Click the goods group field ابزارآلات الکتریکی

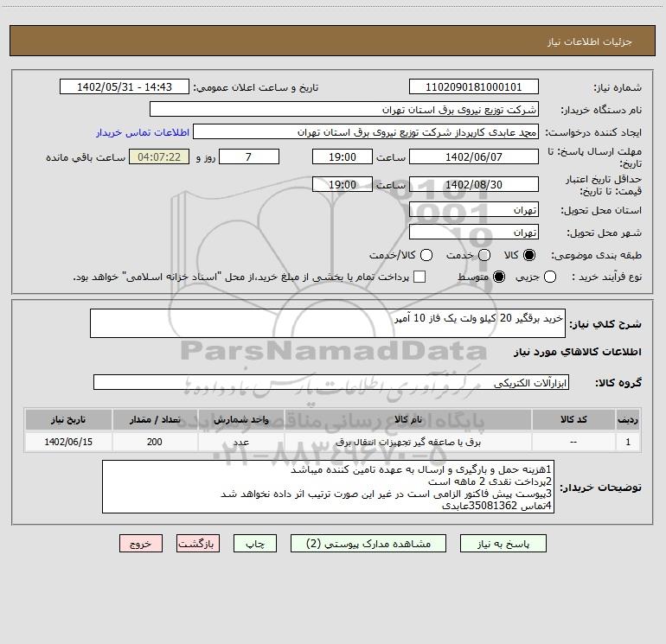click(x=331, y=382)
